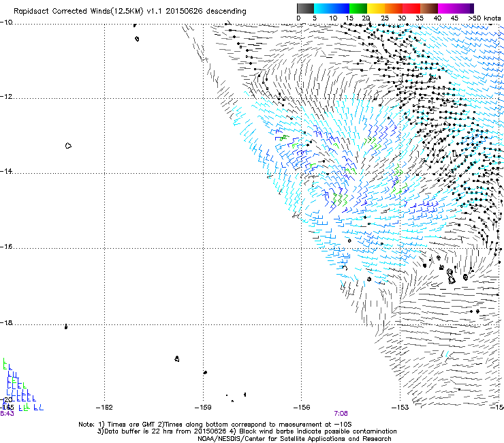504x443 pixels.
Task: Click the '25' legend scale label
Action: tap(384, 18)
